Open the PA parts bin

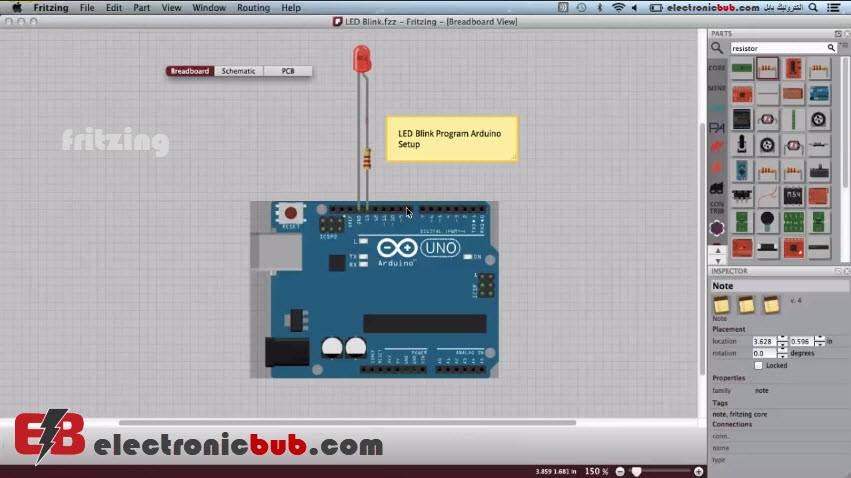click(717, 128)
